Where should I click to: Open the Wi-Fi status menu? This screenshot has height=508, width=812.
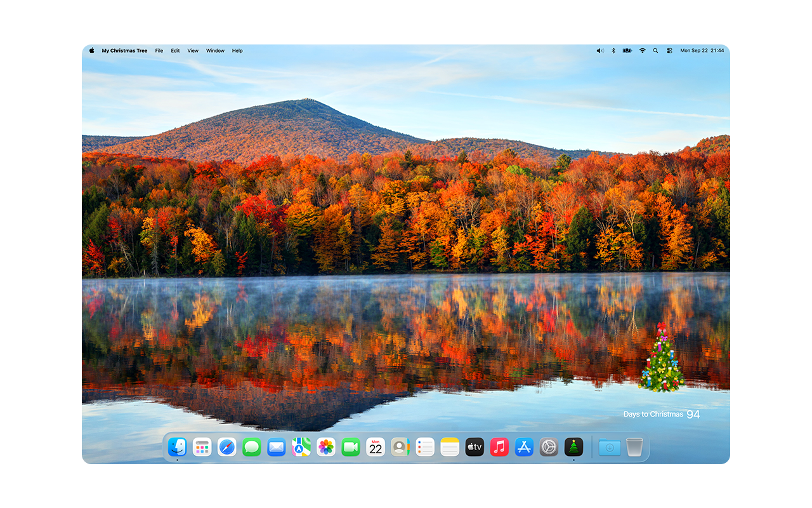(642, 51)
